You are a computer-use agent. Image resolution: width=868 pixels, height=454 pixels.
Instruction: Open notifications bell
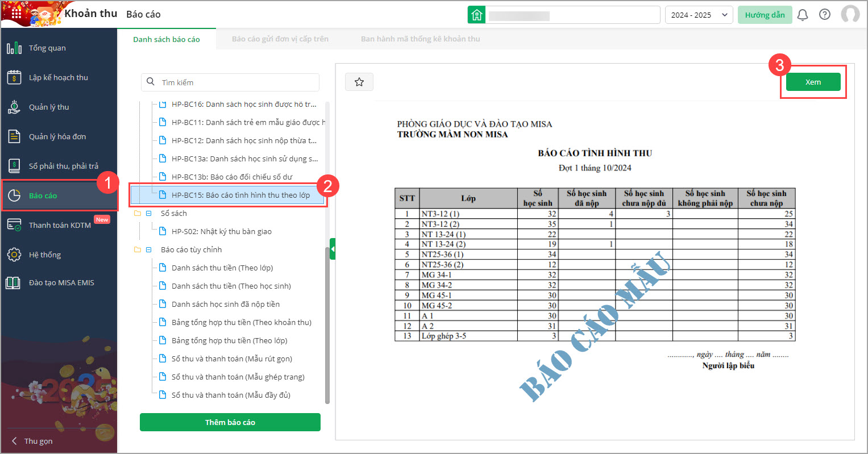[803, 15]
